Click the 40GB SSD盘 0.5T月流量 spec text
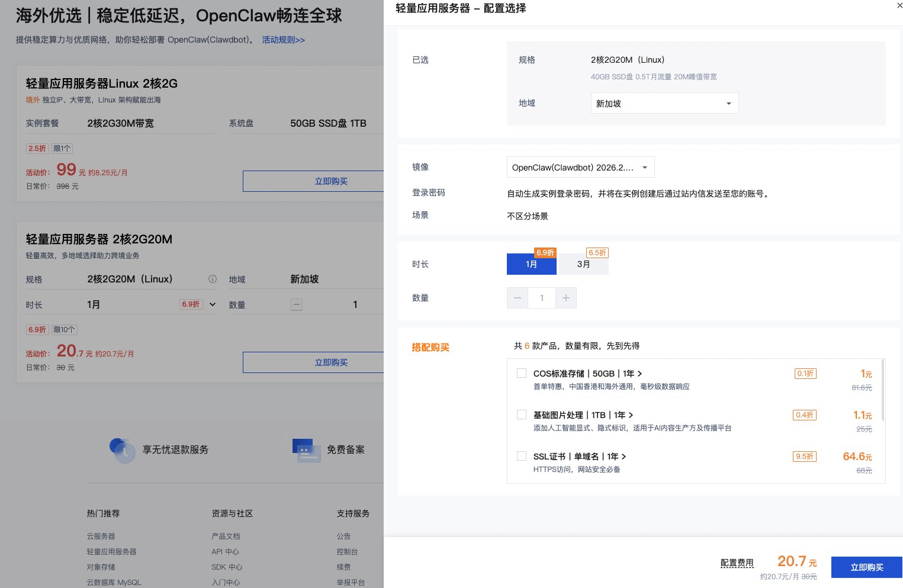 point(654,76)
